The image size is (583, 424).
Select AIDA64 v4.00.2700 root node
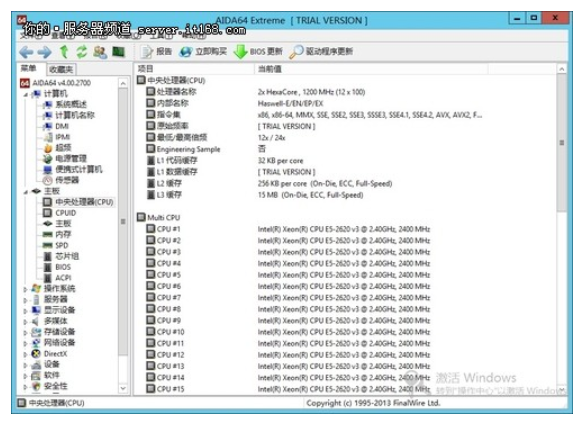click(x=56, y=83)
